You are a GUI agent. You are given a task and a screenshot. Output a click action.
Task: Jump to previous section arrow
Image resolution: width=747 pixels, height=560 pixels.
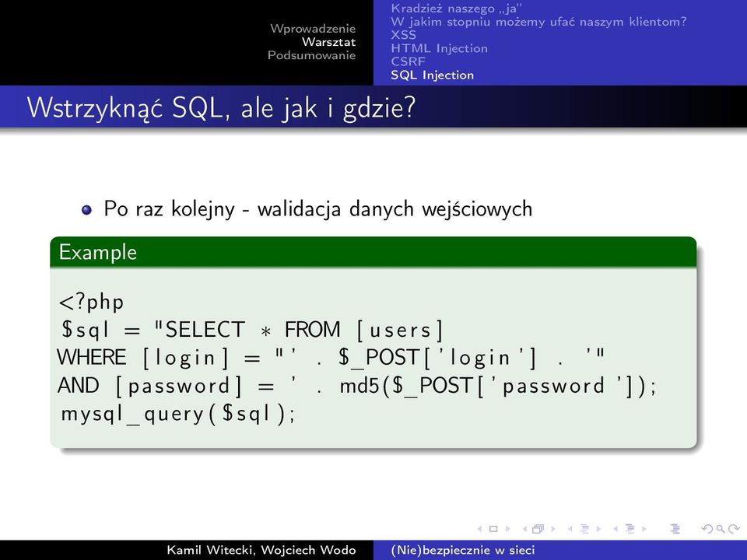[615, 529]
